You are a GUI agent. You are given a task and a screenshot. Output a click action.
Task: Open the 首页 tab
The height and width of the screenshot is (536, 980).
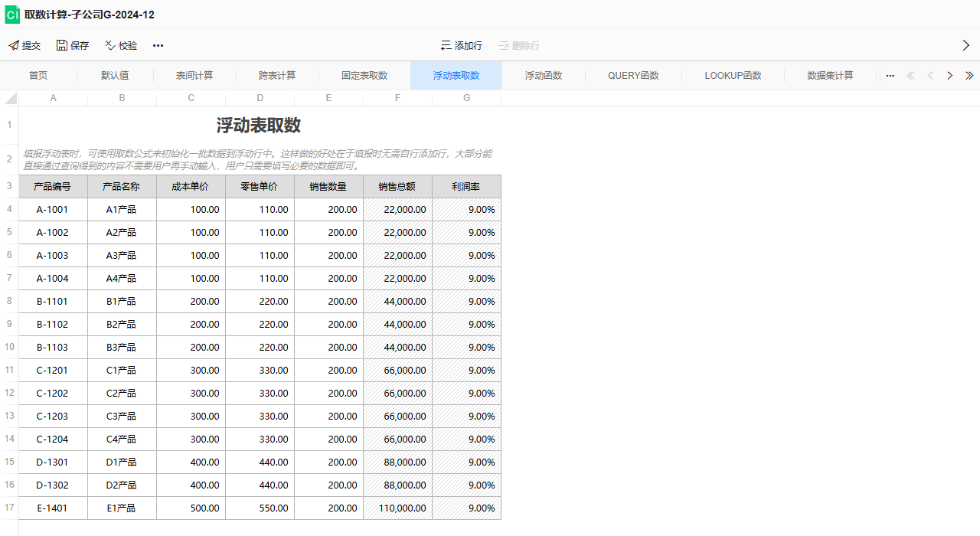coord(37,75)
